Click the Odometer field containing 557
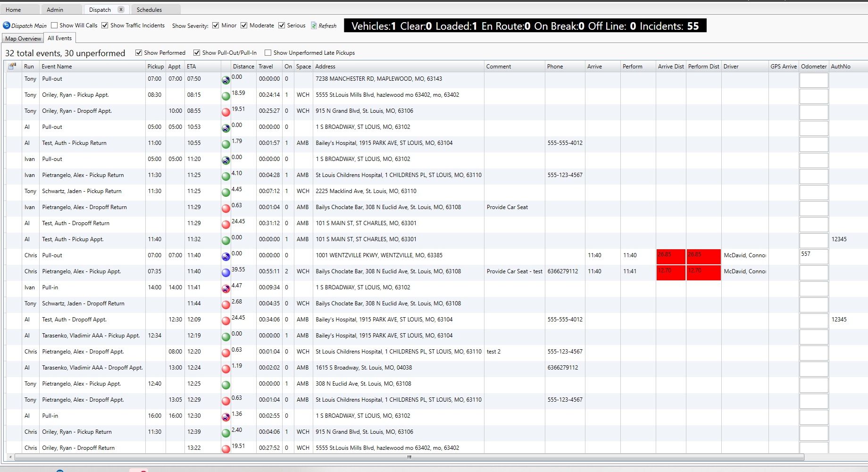This screenshot has height=472, width=868. click(x=813, y=256)
